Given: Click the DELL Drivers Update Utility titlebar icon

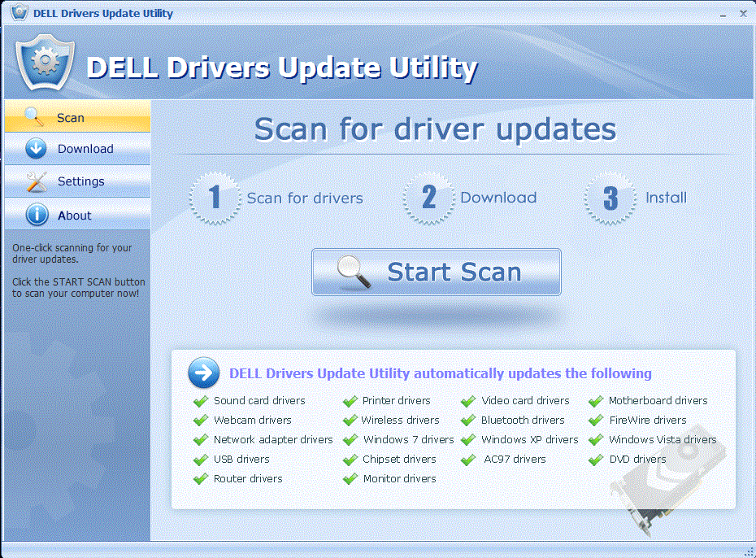Looking at the screenshot, I should click(20, 13).
